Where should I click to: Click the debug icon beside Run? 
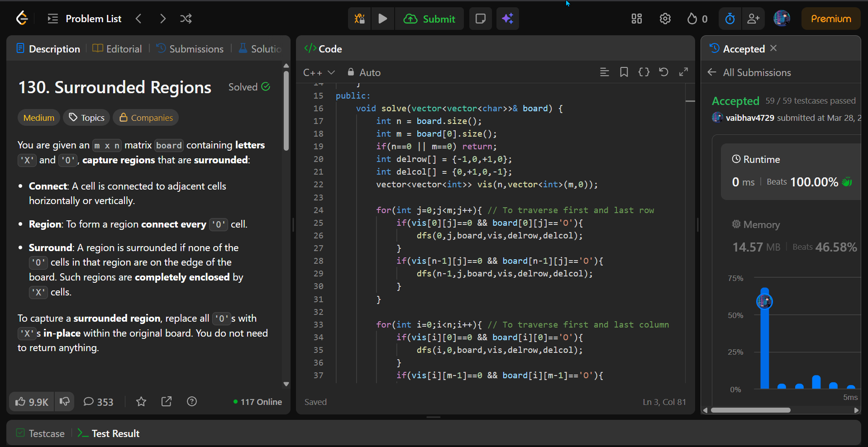pos(359,19)
